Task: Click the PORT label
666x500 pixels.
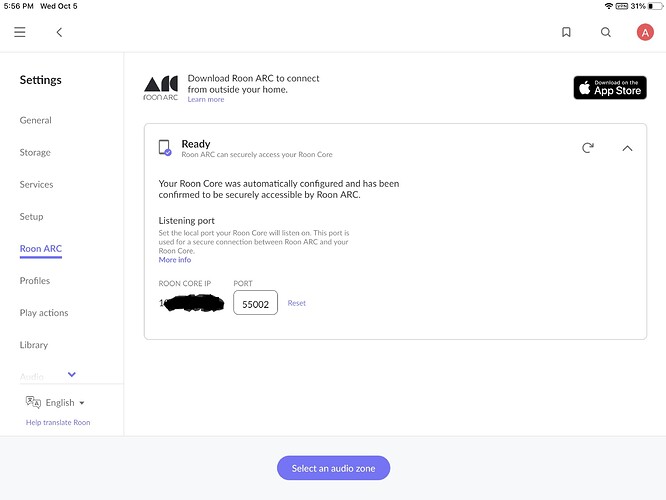Action: pyautogui.click(x=243, y=283)
